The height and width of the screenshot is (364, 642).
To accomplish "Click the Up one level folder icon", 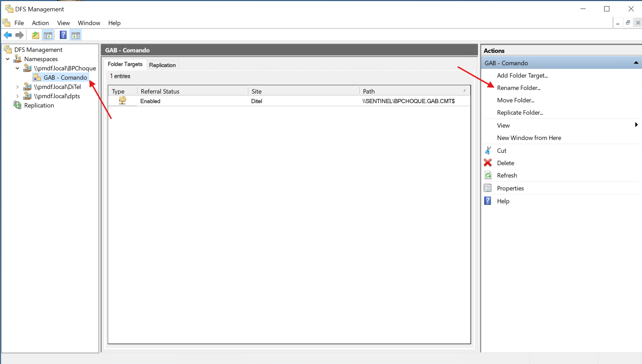I will click(x=35, y=35).
